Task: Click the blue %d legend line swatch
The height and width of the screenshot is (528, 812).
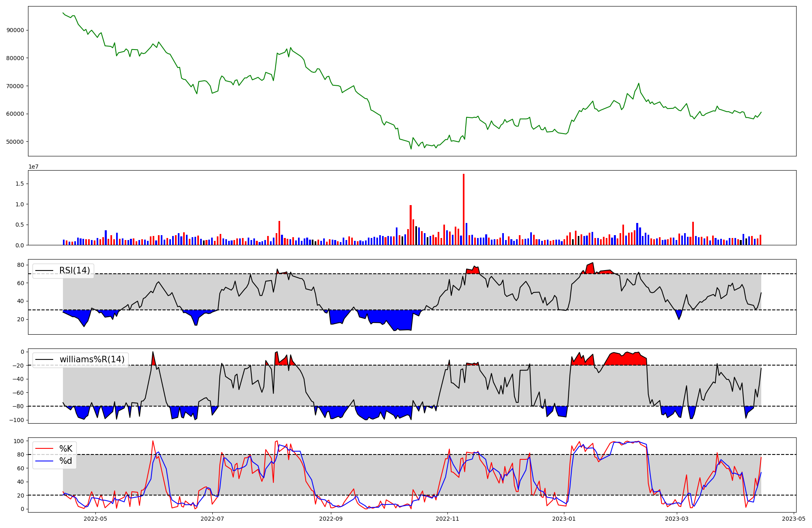Action: pyautogui.click(x=45, y=461)
